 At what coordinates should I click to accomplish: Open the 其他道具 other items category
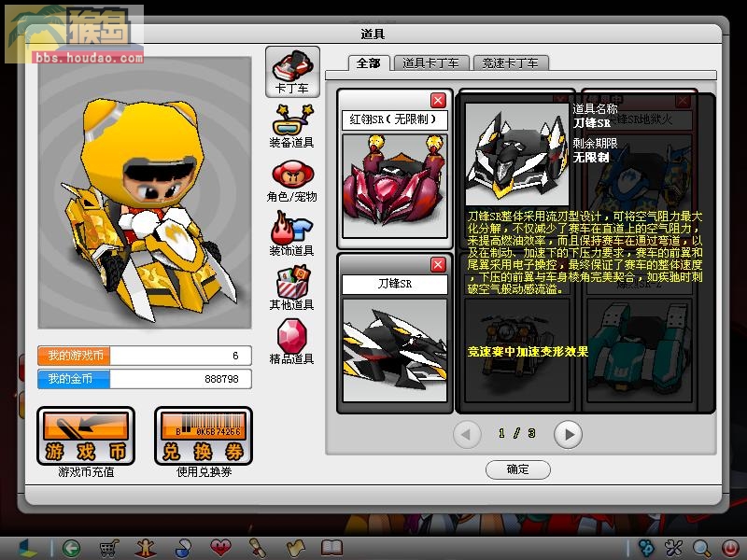point(292,288)
